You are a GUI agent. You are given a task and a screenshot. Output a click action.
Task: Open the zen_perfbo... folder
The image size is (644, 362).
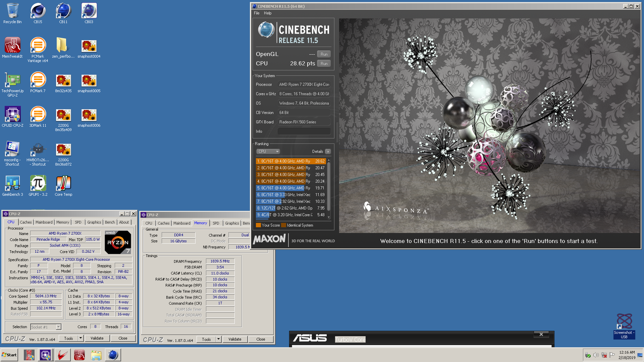(63, 48)
